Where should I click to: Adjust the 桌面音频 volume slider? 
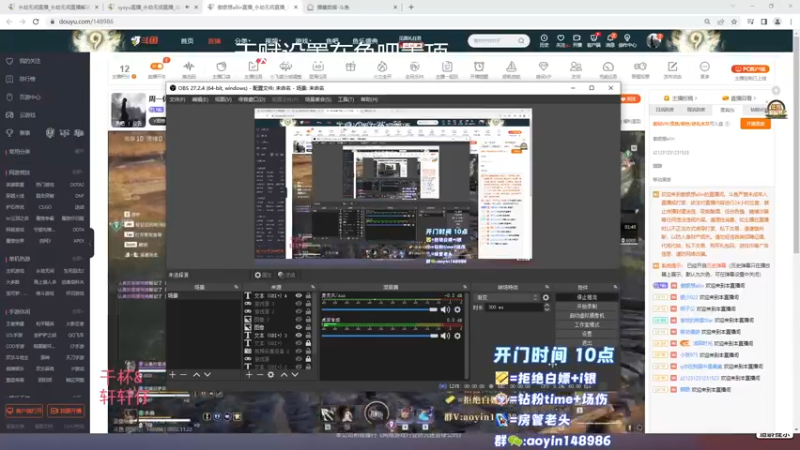pyautogui.click(x=380, y=336)
